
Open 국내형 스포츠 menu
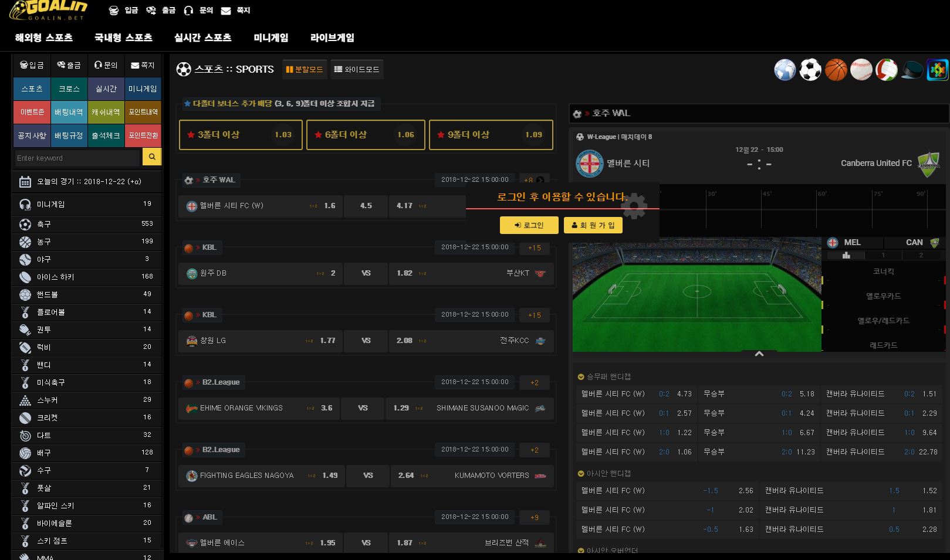click(123, 38)
